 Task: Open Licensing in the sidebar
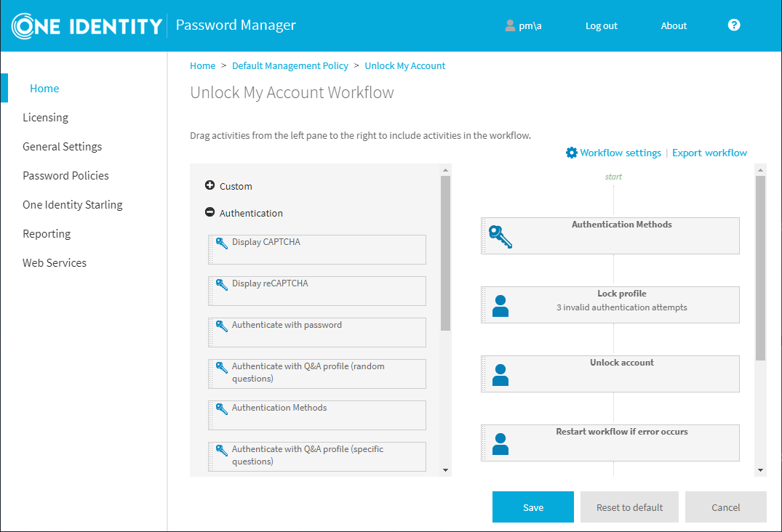[x=45, y=118]
